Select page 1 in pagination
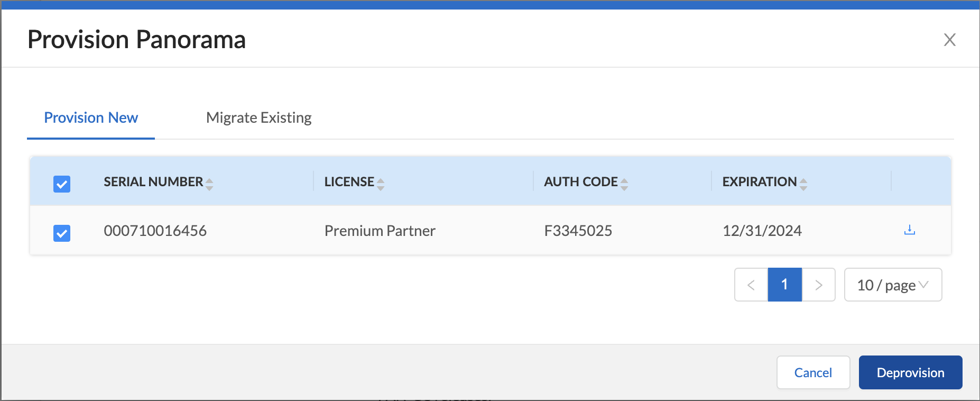This screenshot has width=980, height=401. click(785, 285)
